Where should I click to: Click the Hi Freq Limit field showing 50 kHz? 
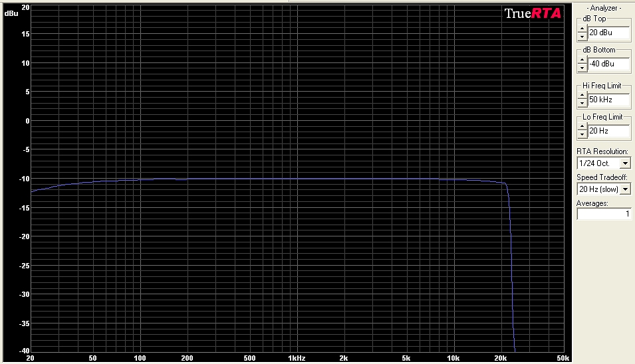[x=608, y=100]
